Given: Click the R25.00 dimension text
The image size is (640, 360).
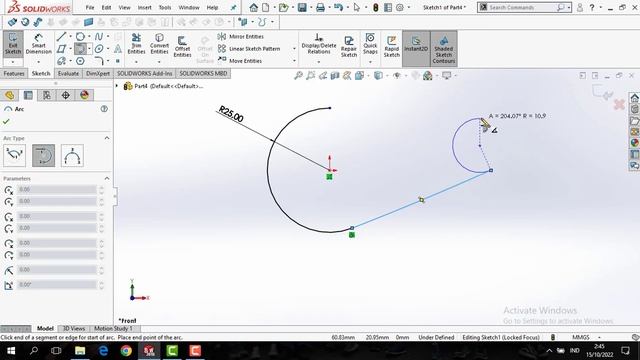Looking at the screenshot, I should click(x=231, y=114).
